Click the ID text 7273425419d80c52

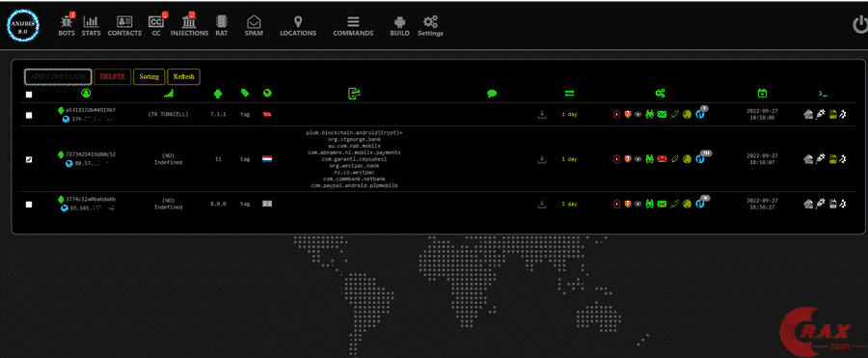(91, 154)
